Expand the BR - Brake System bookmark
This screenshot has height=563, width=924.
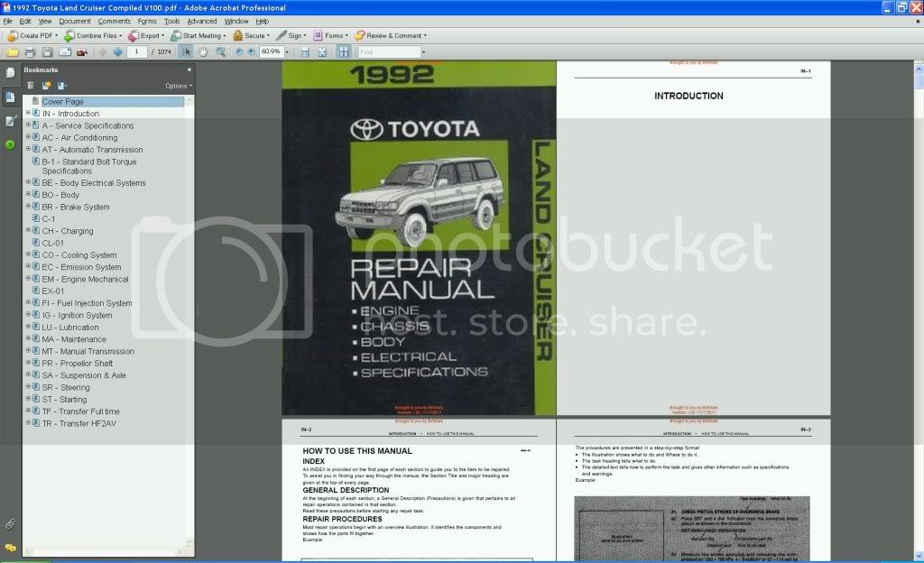tap(28, 207)
